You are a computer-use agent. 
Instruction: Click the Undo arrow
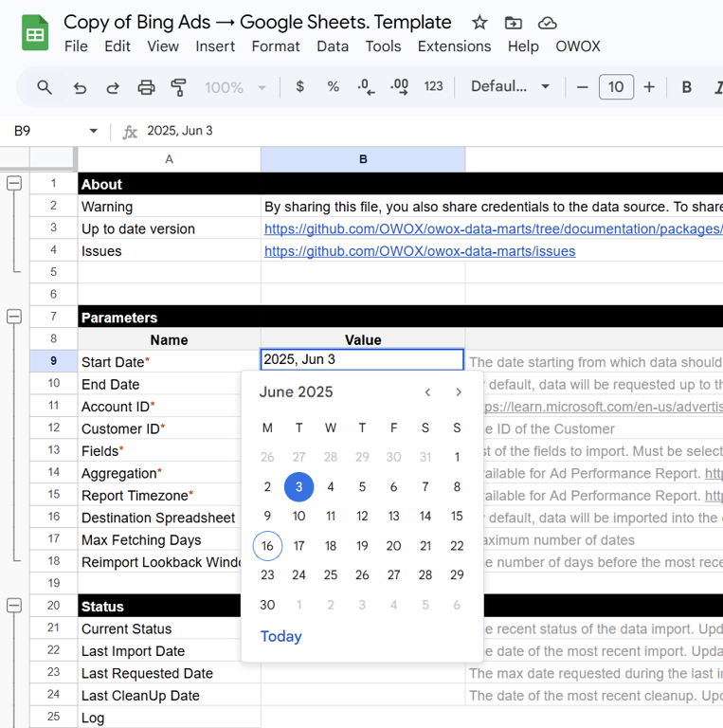[80, 87]
